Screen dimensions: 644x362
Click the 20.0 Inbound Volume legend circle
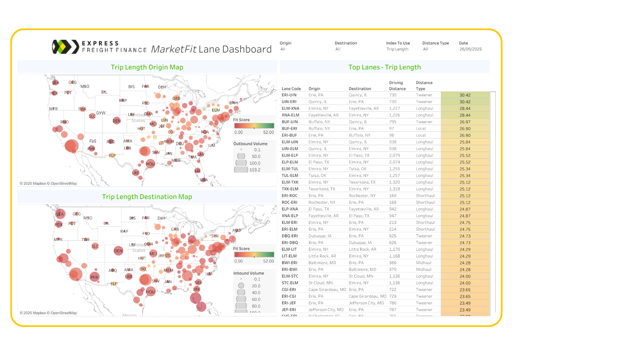(x=241, y=286)
